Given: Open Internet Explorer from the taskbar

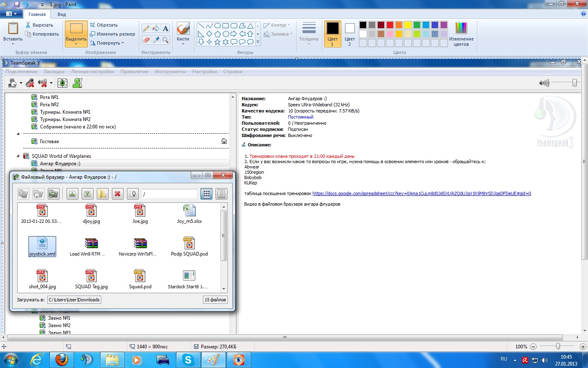Looking at the screenshot, I should pyautogui.click(x=36, y=360).
